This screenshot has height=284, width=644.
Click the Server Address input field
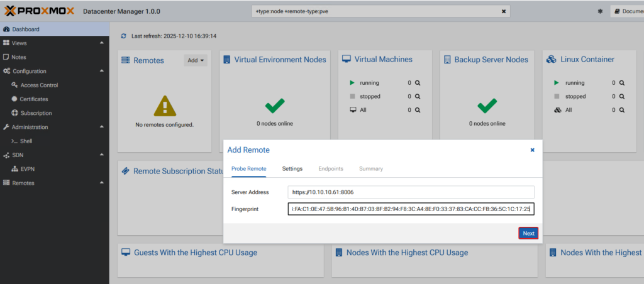pos(411,192)
